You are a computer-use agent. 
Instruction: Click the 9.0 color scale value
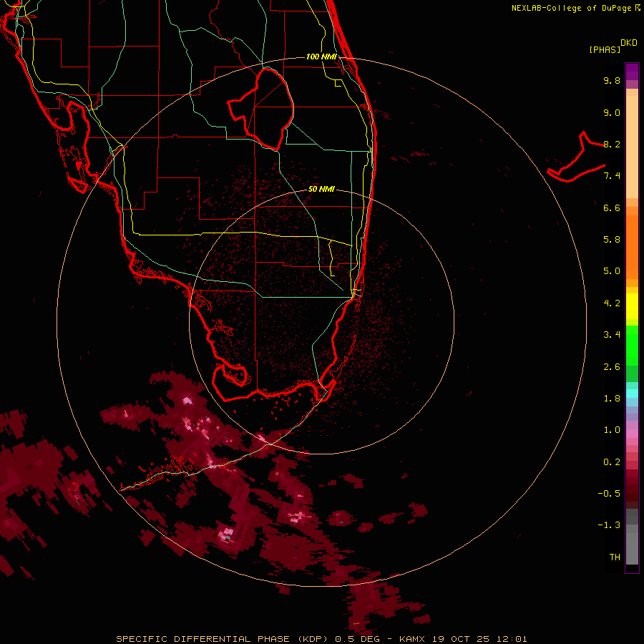tap(612, 112)
